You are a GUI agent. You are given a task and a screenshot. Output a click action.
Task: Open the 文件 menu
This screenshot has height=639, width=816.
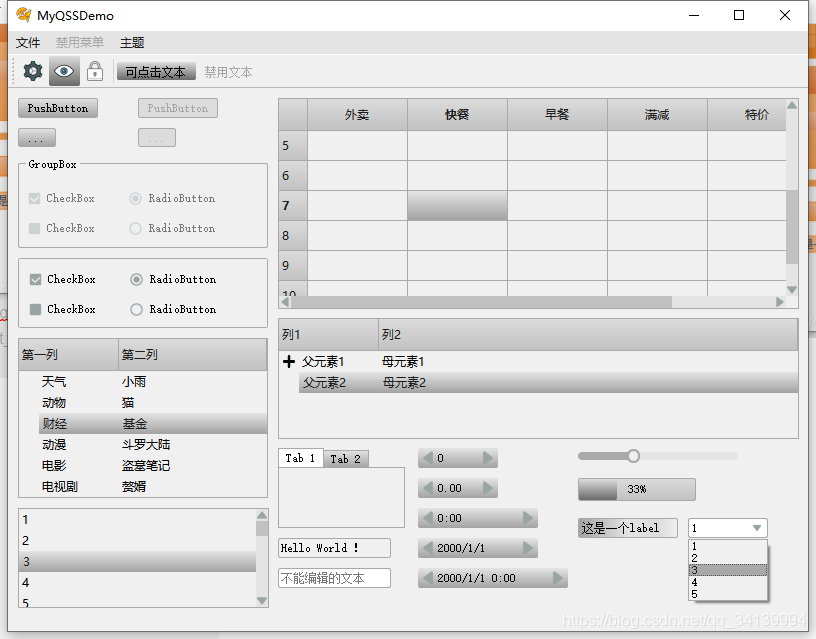coord(28,43)
